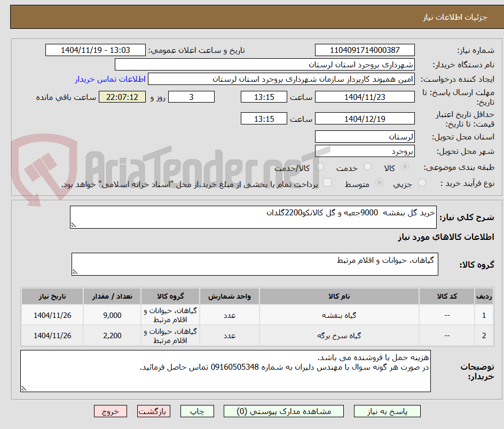Click the quantity cell 2,200
Viewport: 504px width, 429px height.
tap(112, 336)
